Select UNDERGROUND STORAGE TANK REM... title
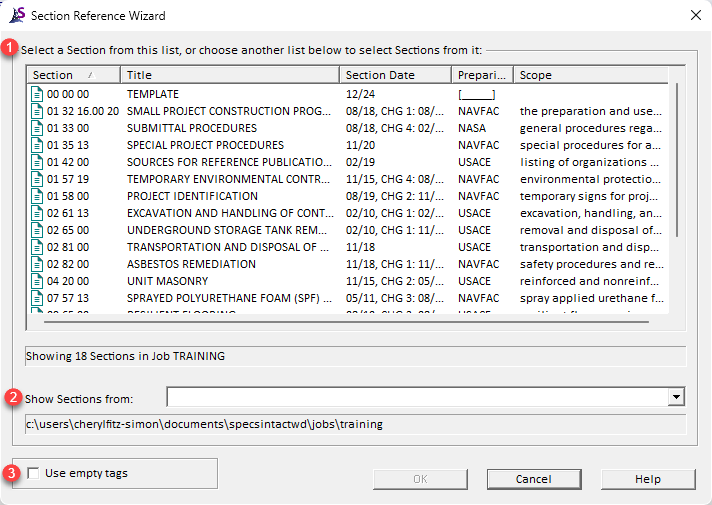The width and height of the screenshot is (712, 505). tap(227, 230)
